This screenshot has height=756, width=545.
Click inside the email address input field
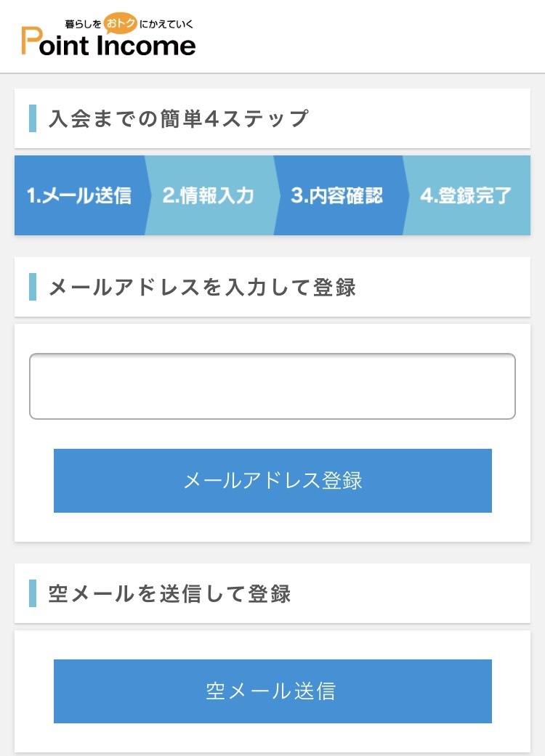(x=272, y=386)
